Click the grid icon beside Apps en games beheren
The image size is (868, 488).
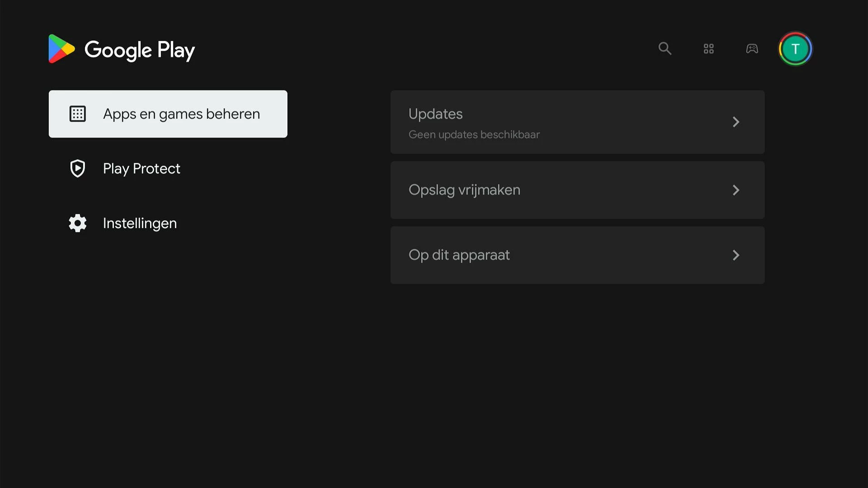click(x=77, y=114)
